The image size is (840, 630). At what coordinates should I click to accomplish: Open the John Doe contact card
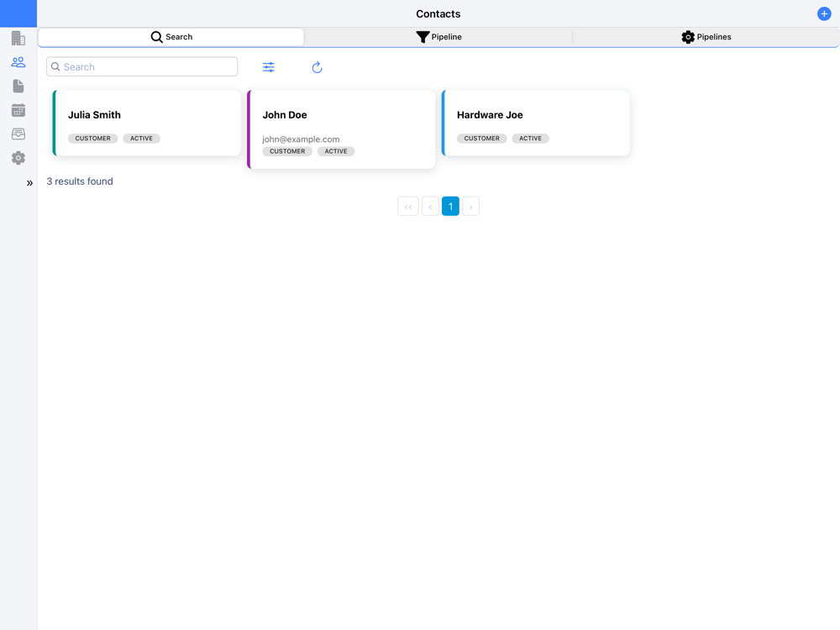[x=341, y=129]
